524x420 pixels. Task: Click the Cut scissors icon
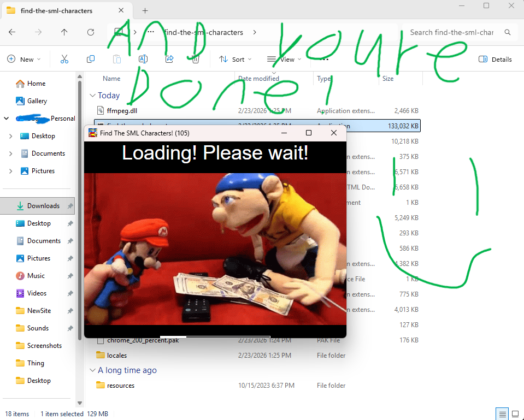[64, 59]
